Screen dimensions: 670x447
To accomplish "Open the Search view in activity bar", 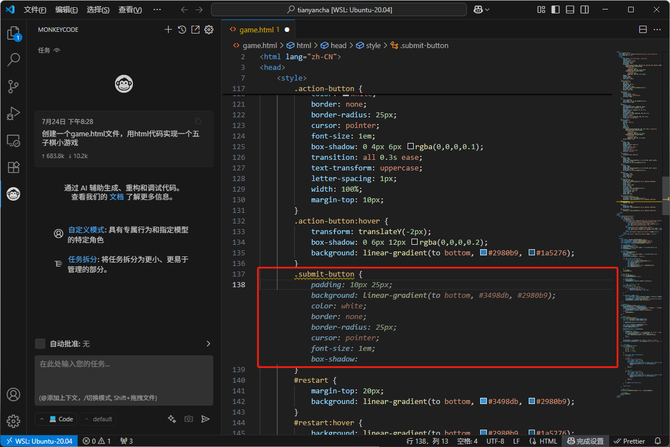I will 14,60.
